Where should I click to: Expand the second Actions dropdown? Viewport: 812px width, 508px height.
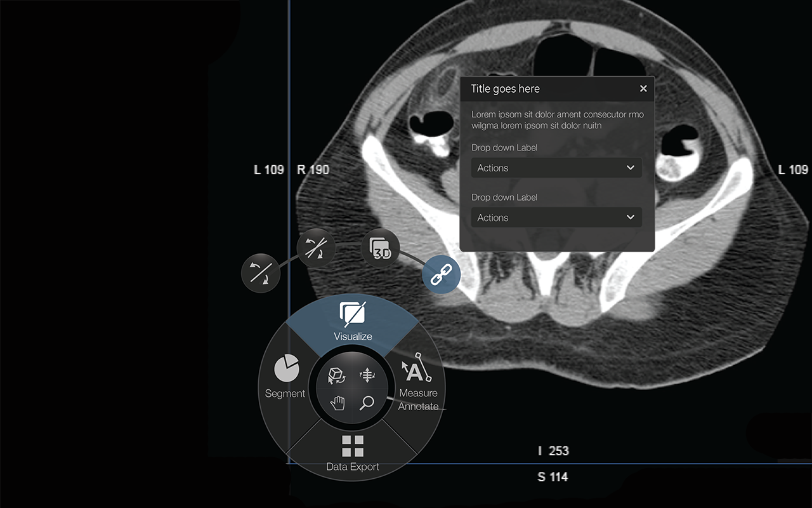pyautogui.click(x=556, y=218)
